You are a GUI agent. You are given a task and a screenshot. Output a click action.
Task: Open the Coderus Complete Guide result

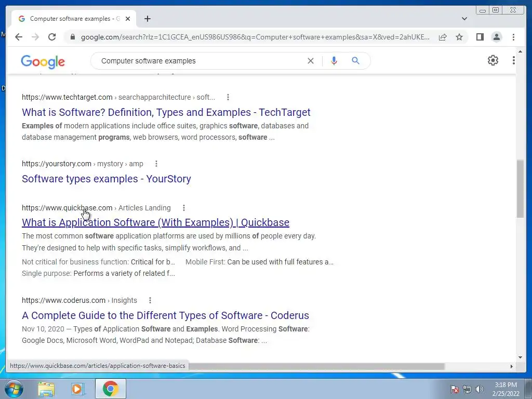click(x=165, y=315)
